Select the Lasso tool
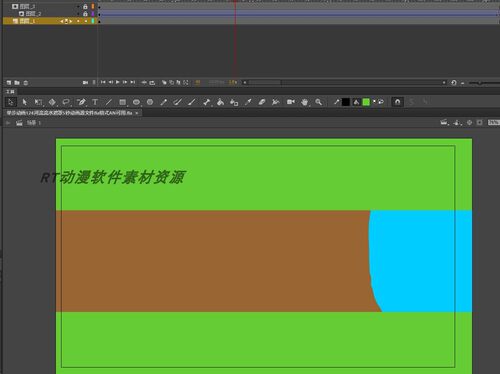 66,102
